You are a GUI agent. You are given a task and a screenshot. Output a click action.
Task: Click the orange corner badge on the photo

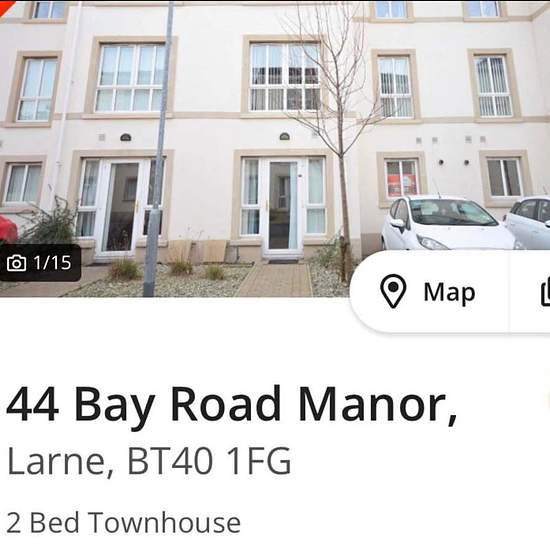pyautogui.click(x=5, y=5)
